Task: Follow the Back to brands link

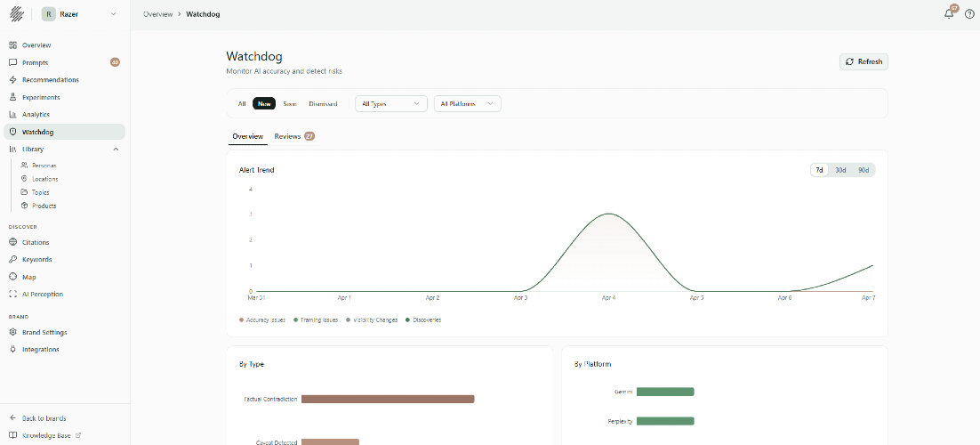Action: (44, 417)
